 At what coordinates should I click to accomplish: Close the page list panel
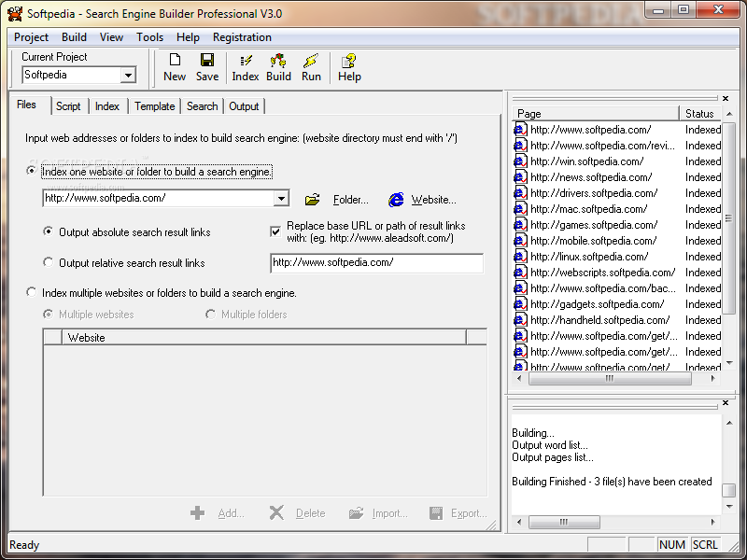(726, 98)
